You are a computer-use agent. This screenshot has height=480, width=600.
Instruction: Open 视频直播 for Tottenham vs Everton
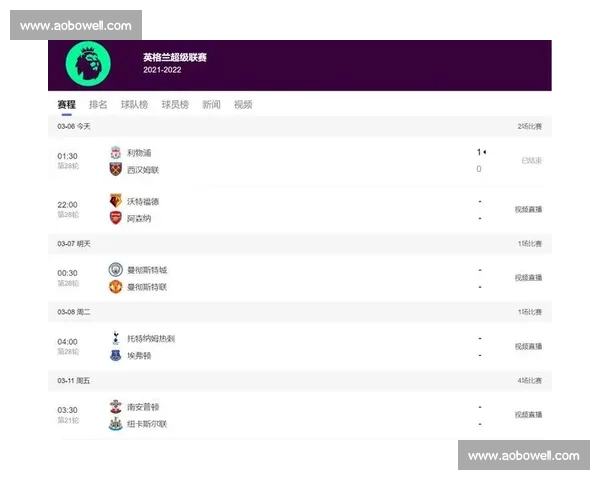(x=528, y=346)
